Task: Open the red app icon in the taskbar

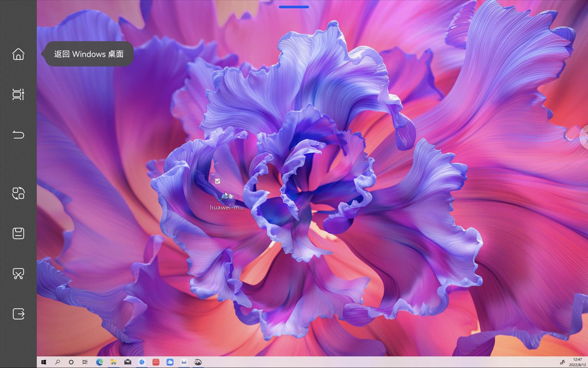Action: (156, 362)
